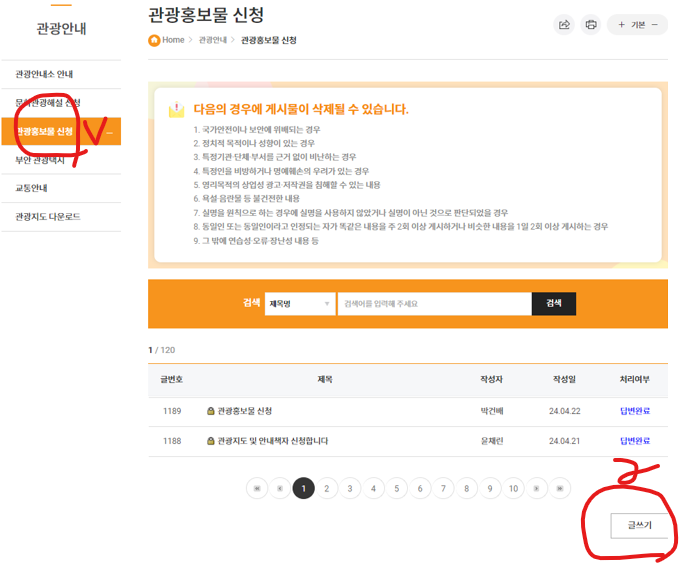
Task: Click the current 관광홍보물 신청 breadcrumb
Action: click(x=268, y=40)
